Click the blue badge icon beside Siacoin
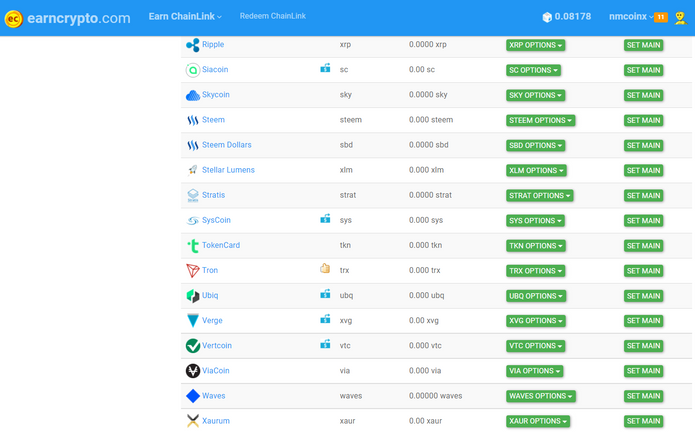The width and height of the screenshot is (695, 432). coord(325,68)
